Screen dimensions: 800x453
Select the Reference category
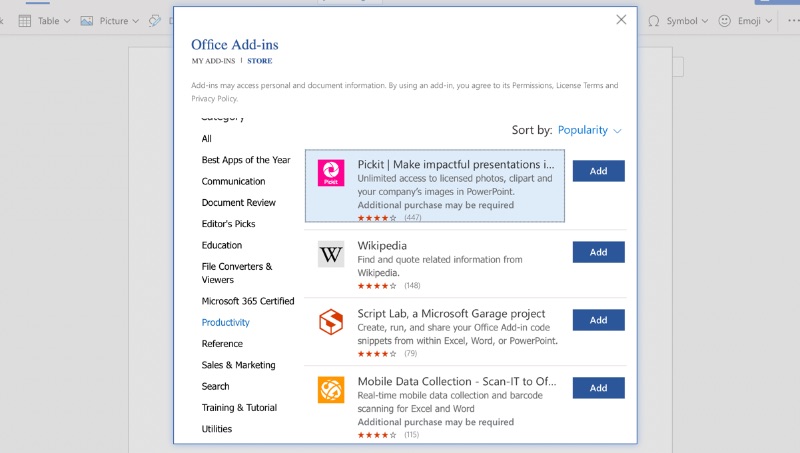click(x=222, y=344)
